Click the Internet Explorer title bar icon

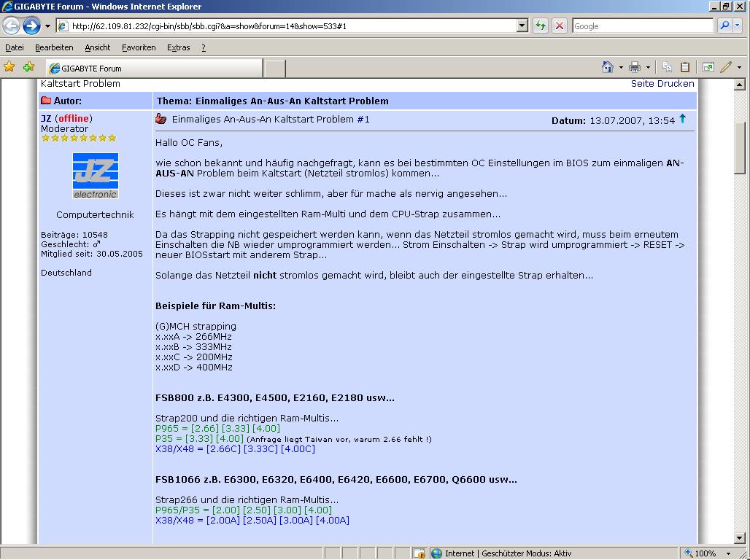coord(7,7)
